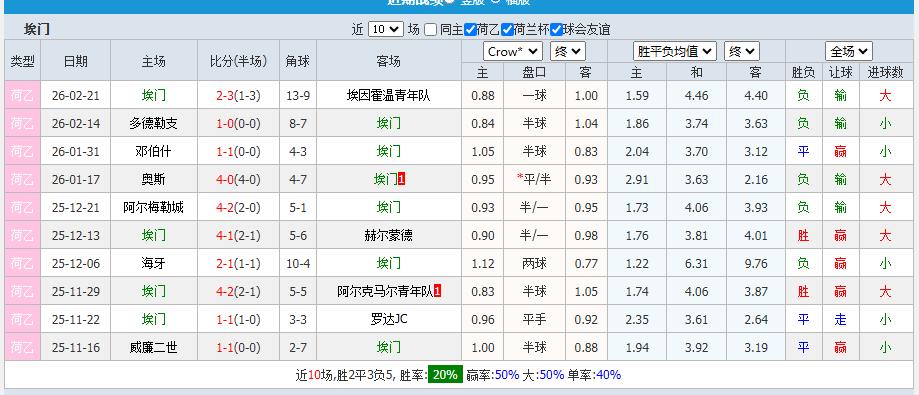Viewport: 919px width, 395px height.
Task: Click the date 26-01-31
Action: tap(76, 151)
